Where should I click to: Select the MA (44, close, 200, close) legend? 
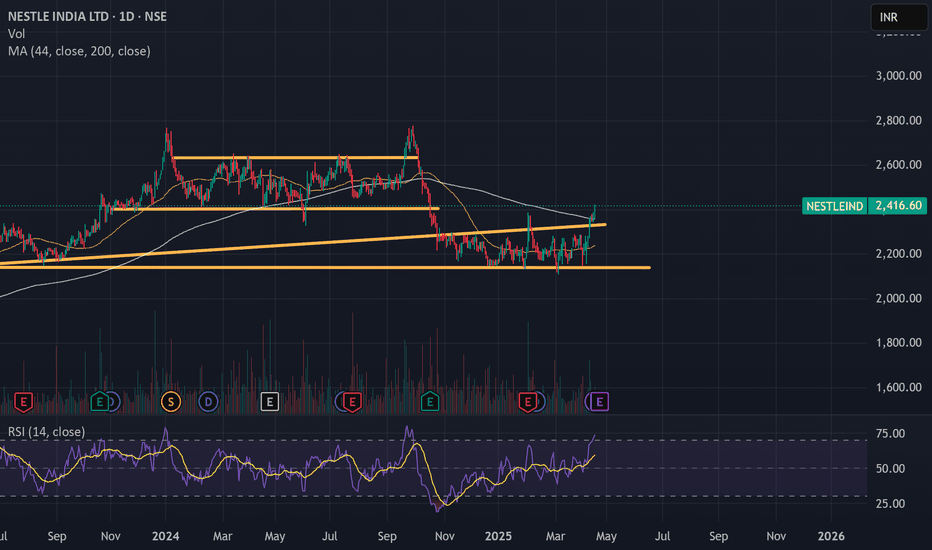pyautogui.click(x=79, y=51)
